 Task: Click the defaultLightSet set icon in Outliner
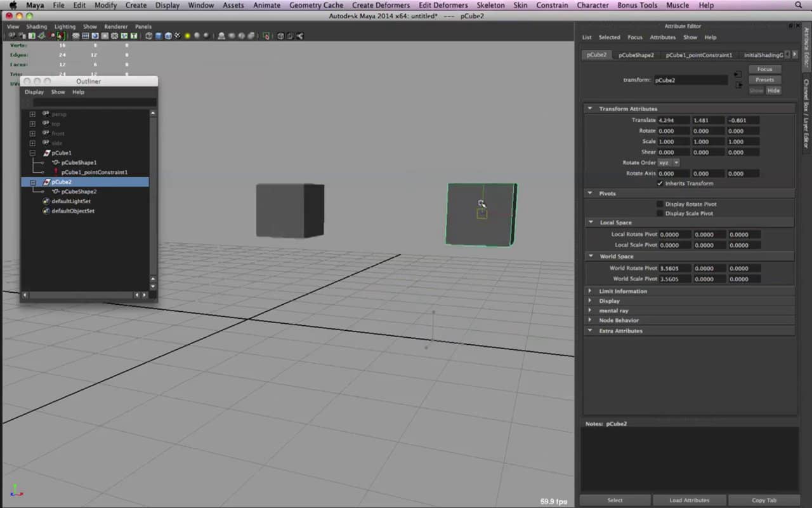click(x=46, y=201)
